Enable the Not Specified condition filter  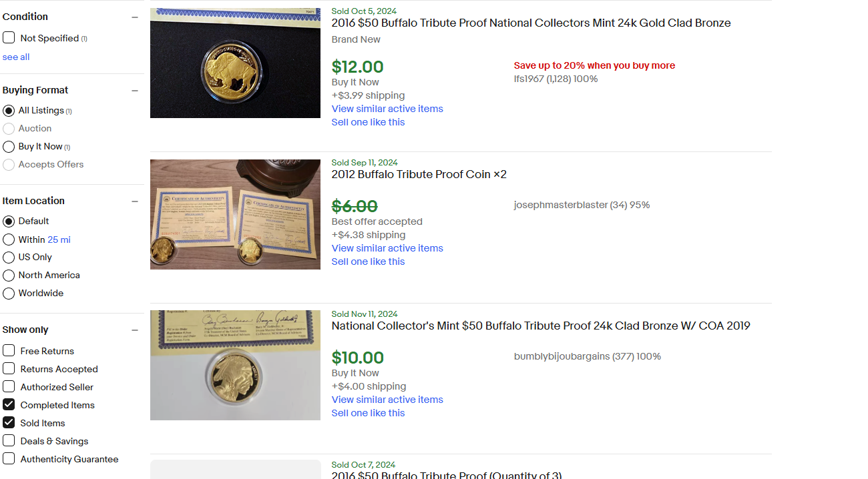click(x=9, y=37)
